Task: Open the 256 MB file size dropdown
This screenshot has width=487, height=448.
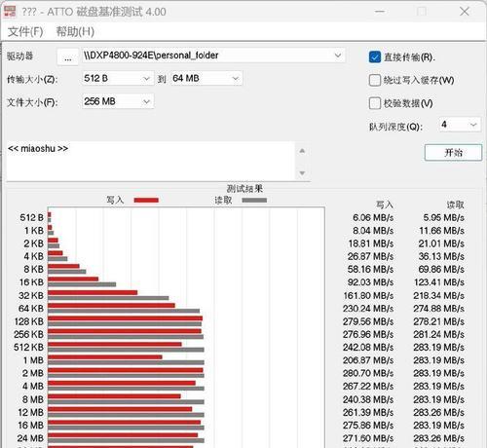Action: coord(118,101)
